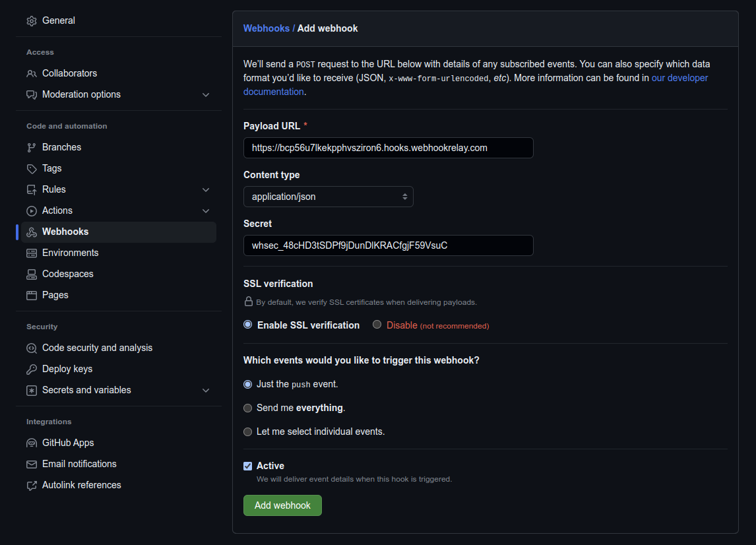Screen dimensions: 756x545
Task: Open GitHub Apps via its sidebar icon
Action: point(32,443)
